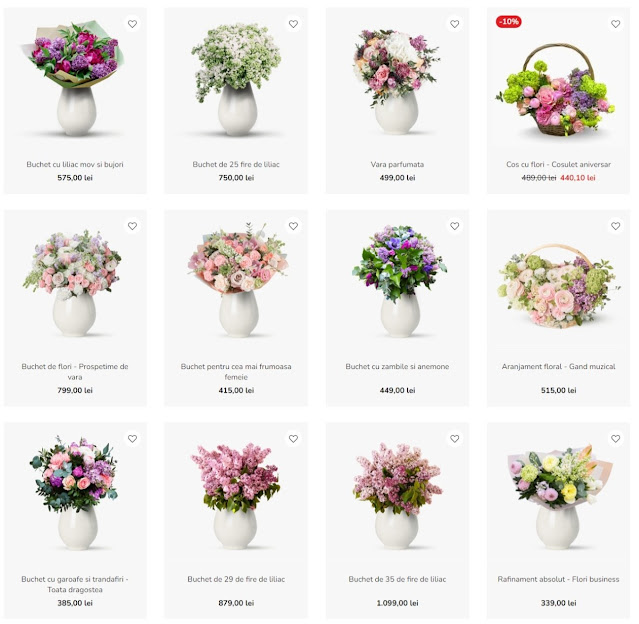639x624 pixels.
Task: Open the Gand muzical basket photo
Action: [x=558, y=286]
